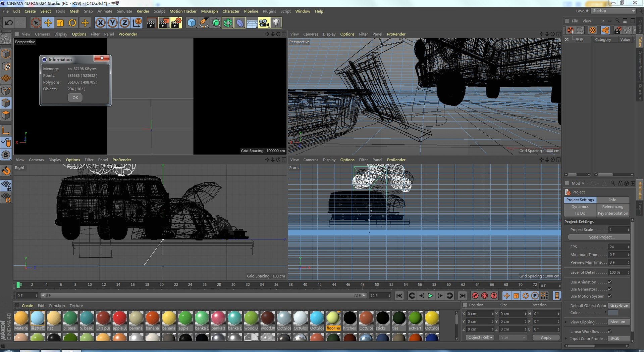This screenshot has width=644, height=352.
Task: Click the Polygons mode icon in left sidebar
Action: (x=6, y=115)
